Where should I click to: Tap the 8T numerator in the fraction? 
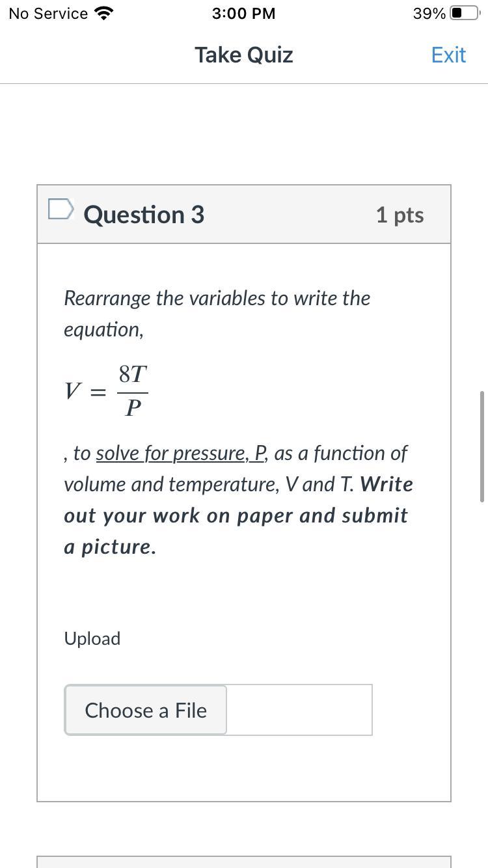[x=133, y=374]
